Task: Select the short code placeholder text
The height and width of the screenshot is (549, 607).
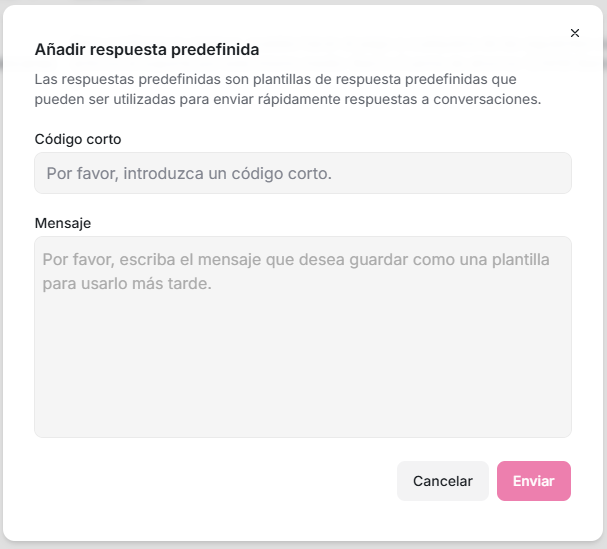Action: [189, 173]
